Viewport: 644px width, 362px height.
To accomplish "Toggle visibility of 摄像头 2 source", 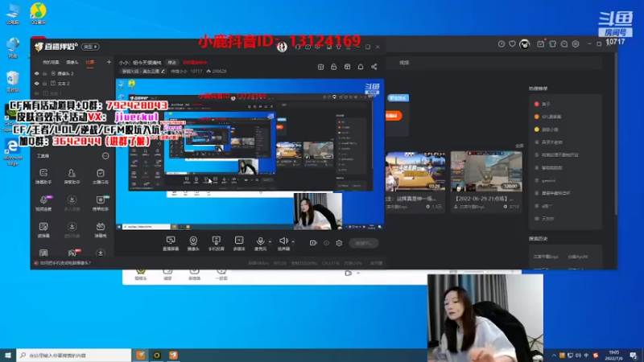I will [37, 73].
